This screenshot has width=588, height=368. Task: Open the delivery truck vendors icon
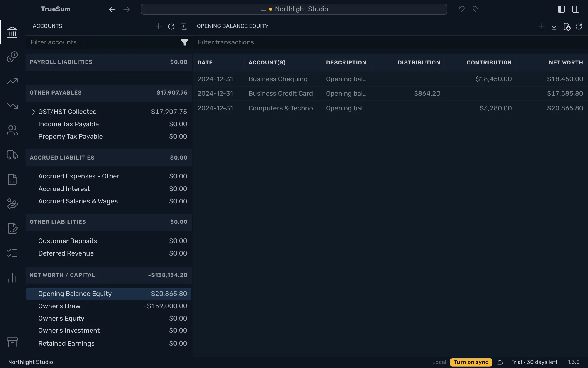coord(12,155)
